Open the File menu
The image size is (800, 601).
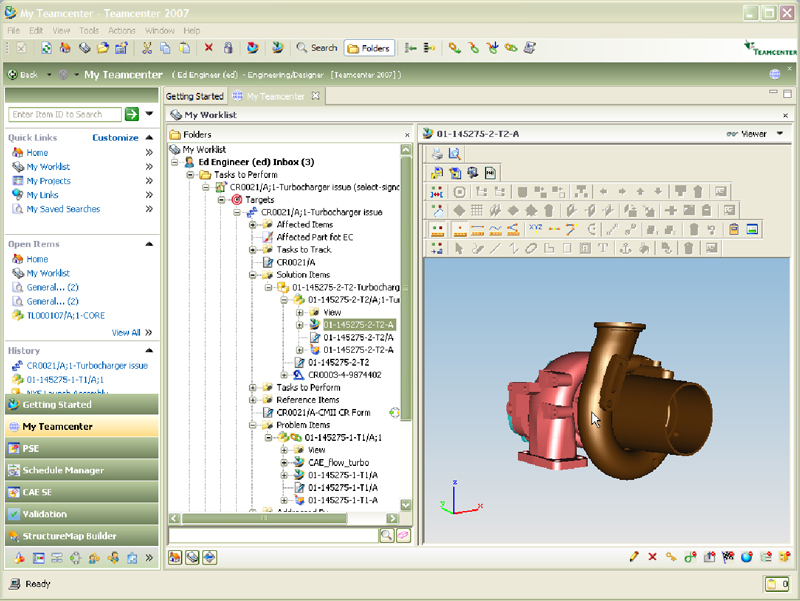(x=14, y=31)
